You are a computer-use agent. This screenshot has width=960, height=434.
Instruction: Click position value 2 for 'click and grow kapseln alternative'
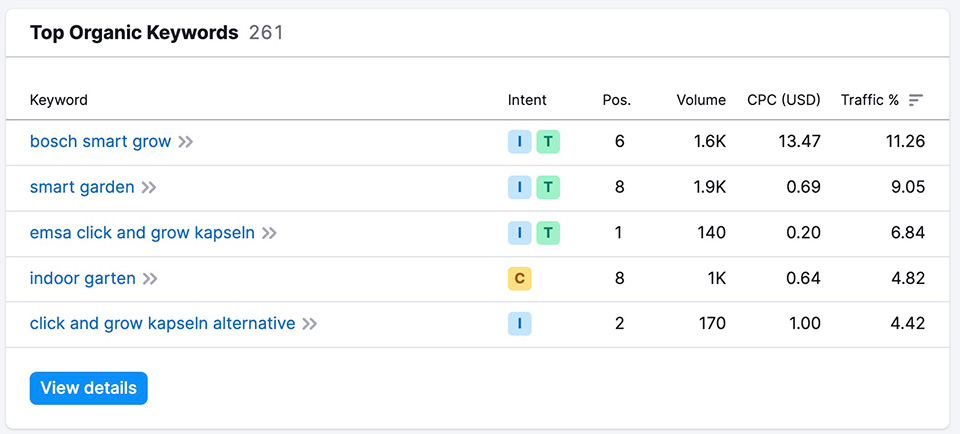[620, 323]
